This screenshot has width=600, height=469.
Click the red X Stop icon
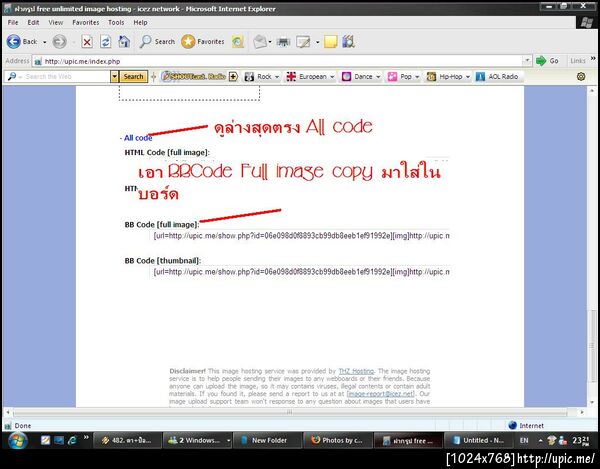[x=87, y=42]
